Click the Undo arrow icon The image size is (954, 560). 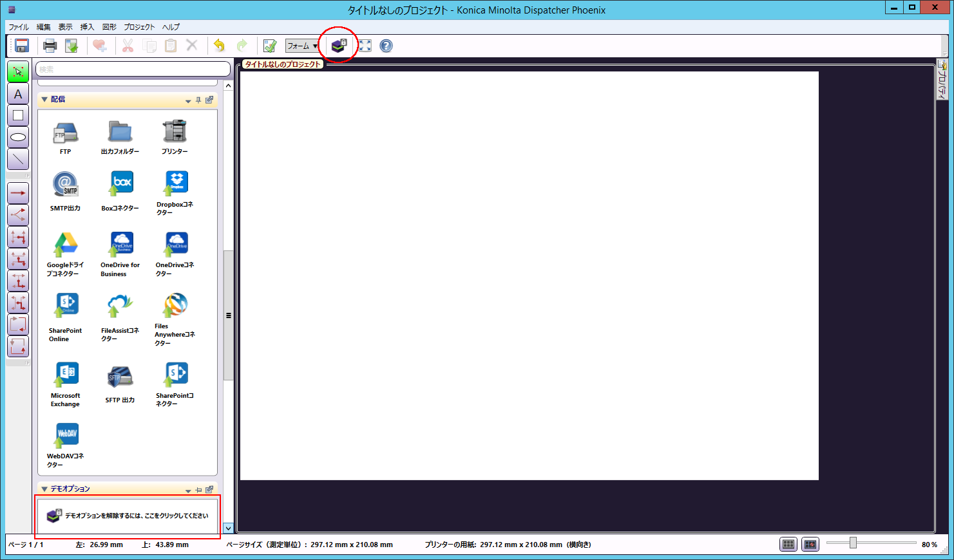219,46
